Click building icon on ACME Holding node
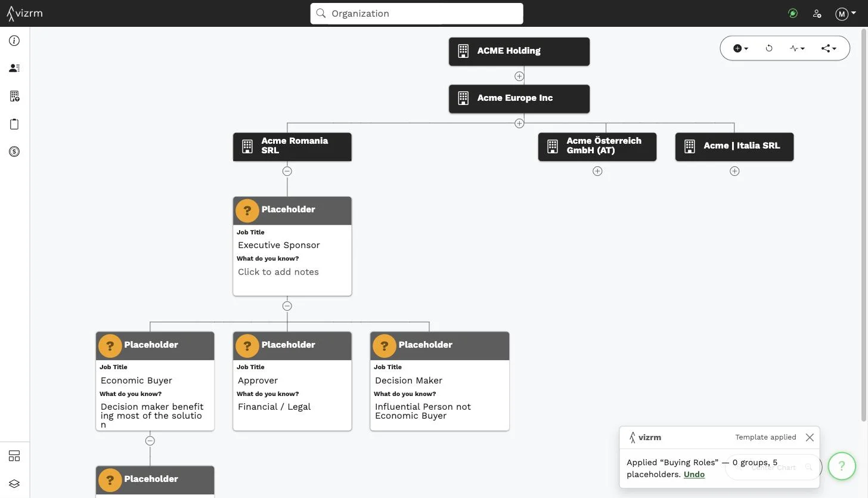 pyautogui.click(x=463, y=51)
